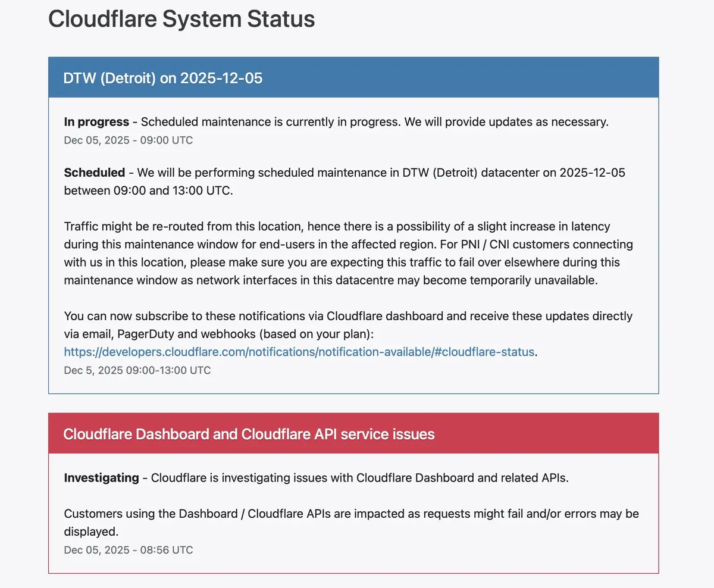Viewport: 714px width, 588px height.
Task: Select the 'Cloudflare System Status' page title
Action: tap(181, 19)
